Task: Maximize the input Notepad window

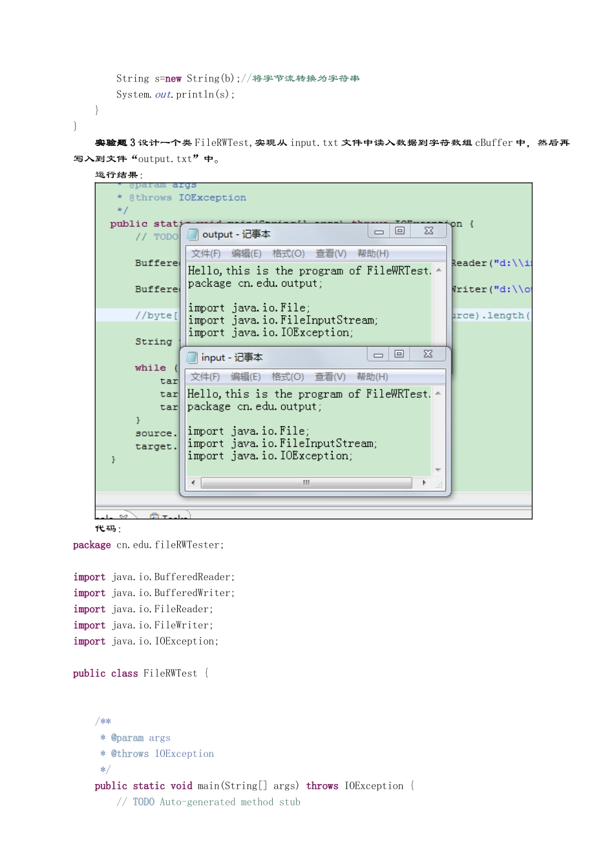Action: pyautogui.click(x=399, y=354)
